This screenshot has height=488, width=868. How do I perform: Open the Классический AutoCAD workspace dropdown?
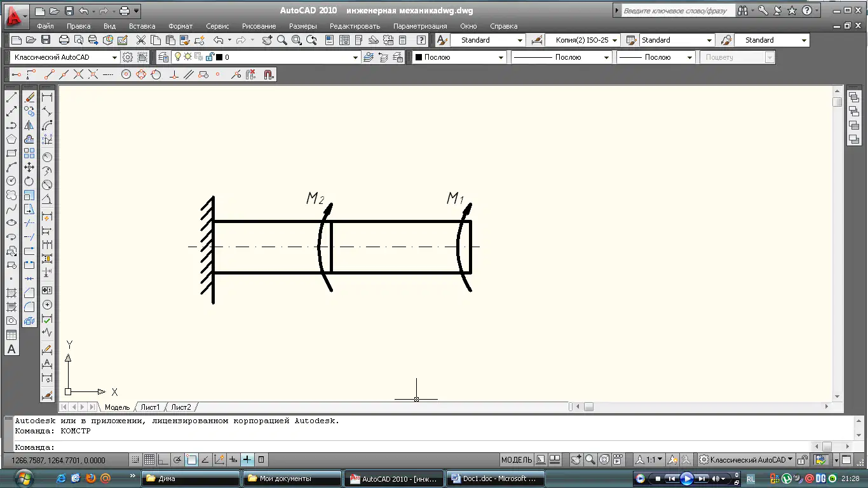click(x=65, y=57)
